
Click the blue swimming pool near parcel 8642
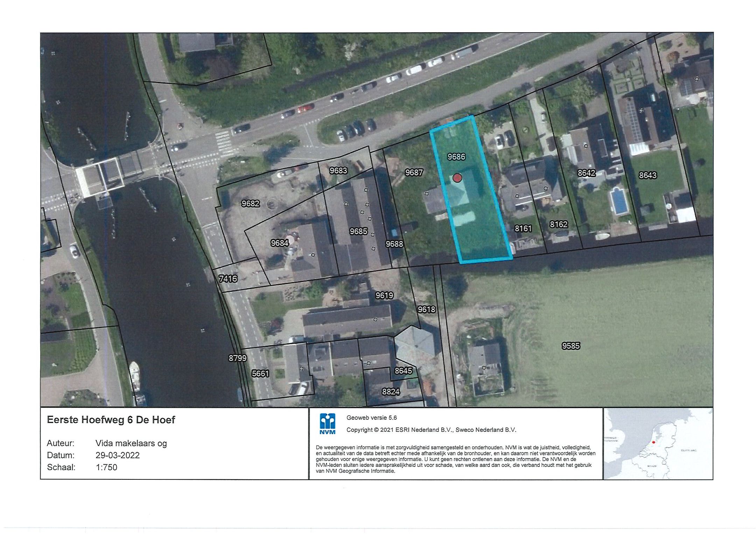[x=619, y=201]
